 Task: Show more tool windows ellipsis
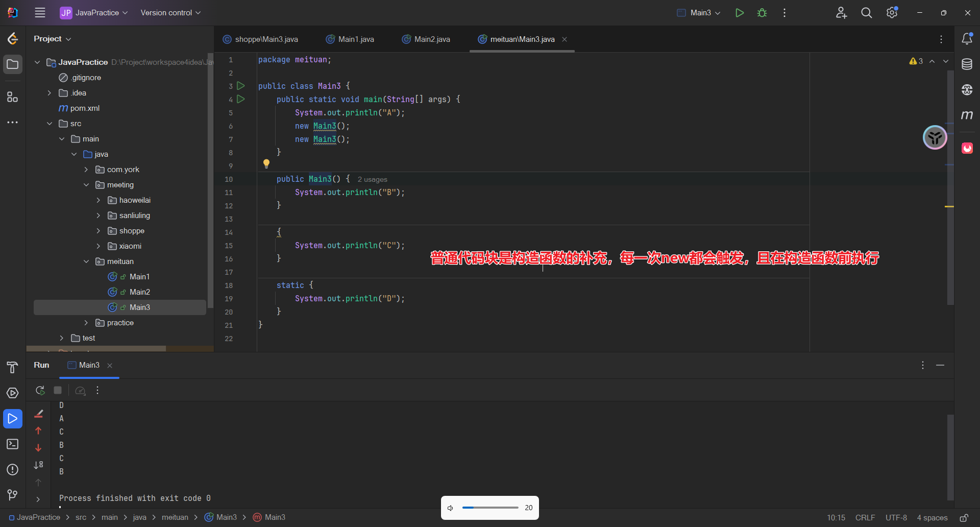coord(13,123)
